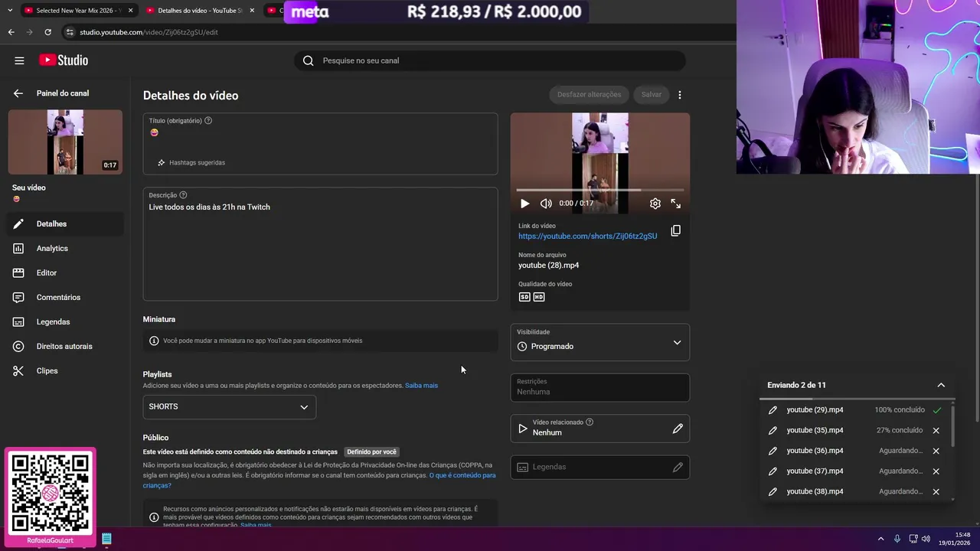Open the SHORTS playlists dropdown
Screen dimensions: 980x551
229,406
